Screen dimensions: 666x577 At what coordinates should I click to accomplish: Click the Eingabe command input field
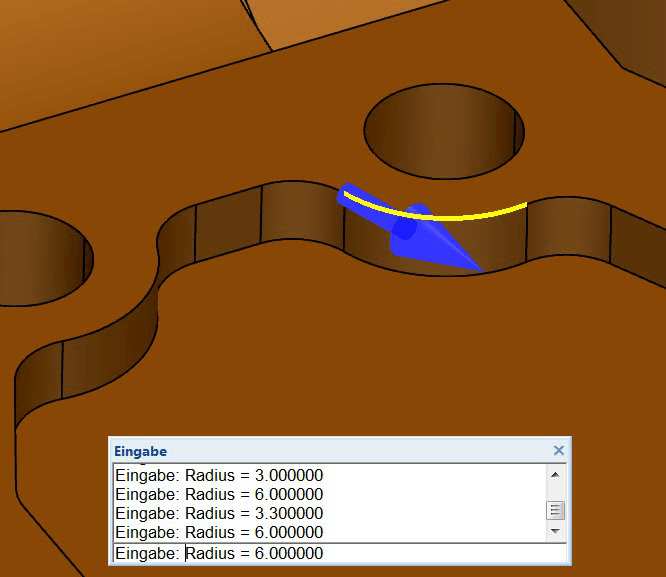(340, 553)
